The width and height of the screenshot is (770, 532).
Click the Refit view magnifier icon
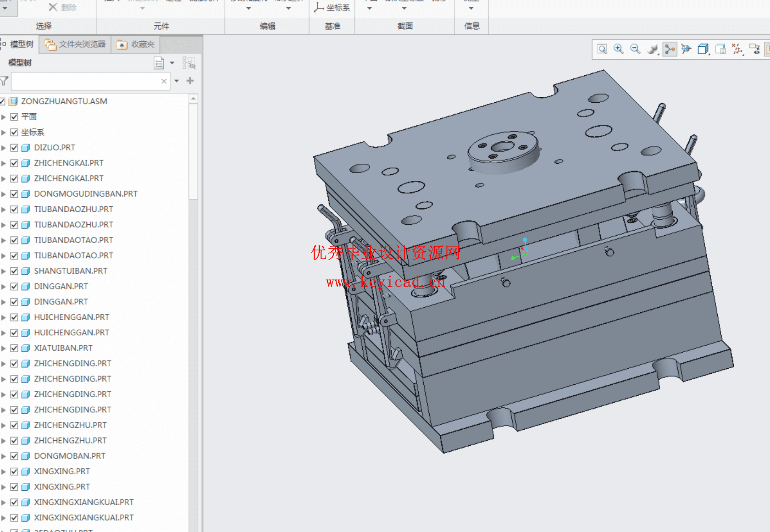pyautogui.click(x=602, y=49)
